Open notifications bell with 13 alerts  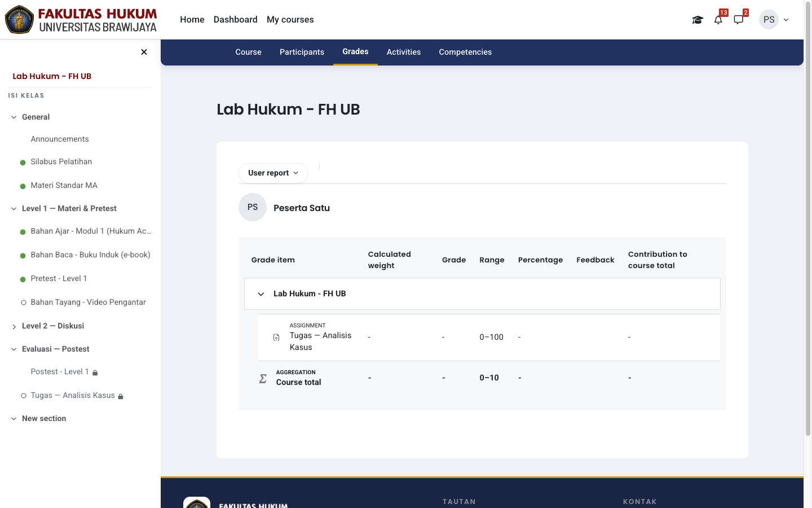pos(718,20)
